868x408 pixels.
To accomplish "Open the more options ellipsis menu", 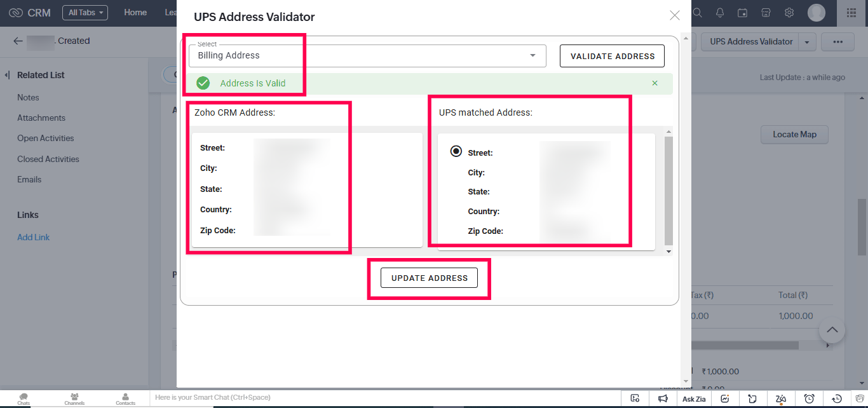I will pos(837,42).
